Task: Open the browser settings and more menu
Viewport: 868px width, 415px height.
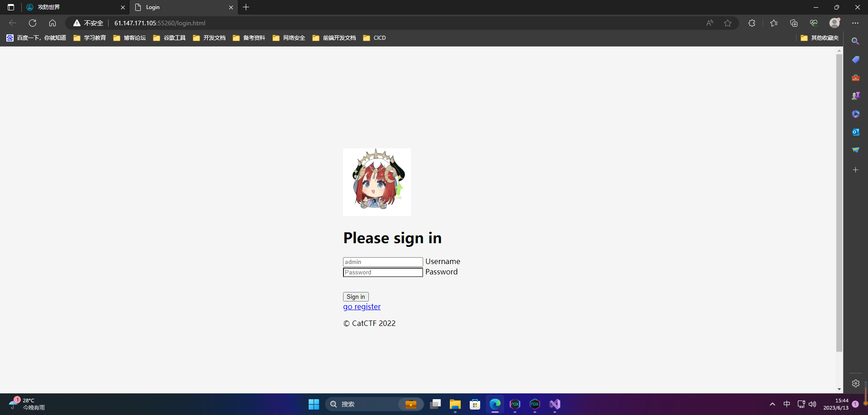Action: tap(855, 23)
